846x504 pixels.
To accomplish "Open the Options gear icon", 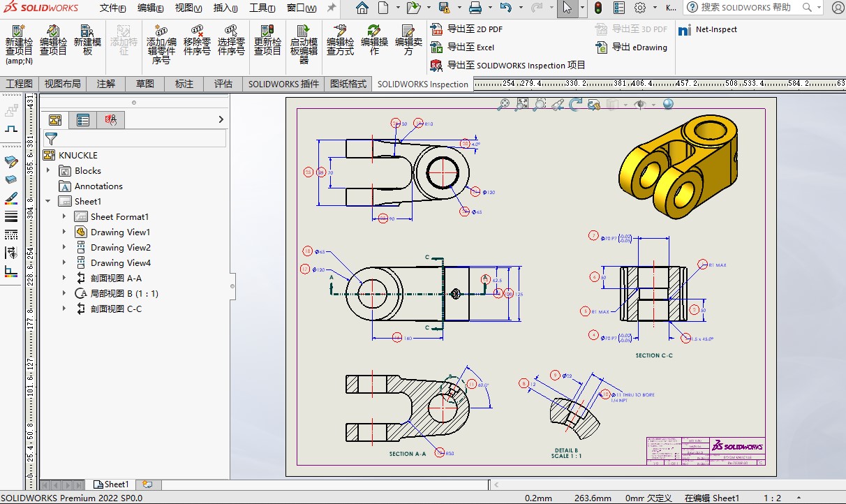I will coord(640,8).
